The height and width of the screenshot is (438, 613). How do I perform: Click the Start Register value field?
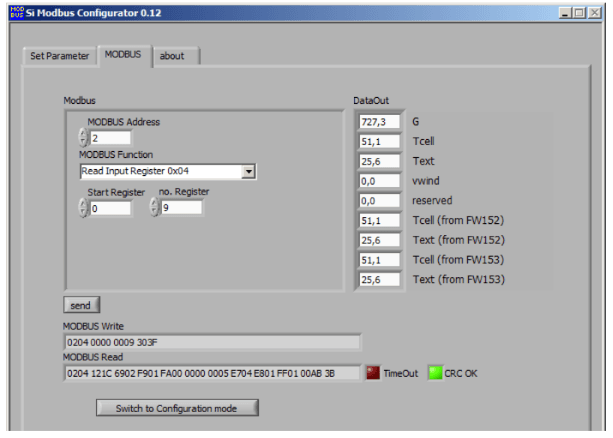[110, 208]
